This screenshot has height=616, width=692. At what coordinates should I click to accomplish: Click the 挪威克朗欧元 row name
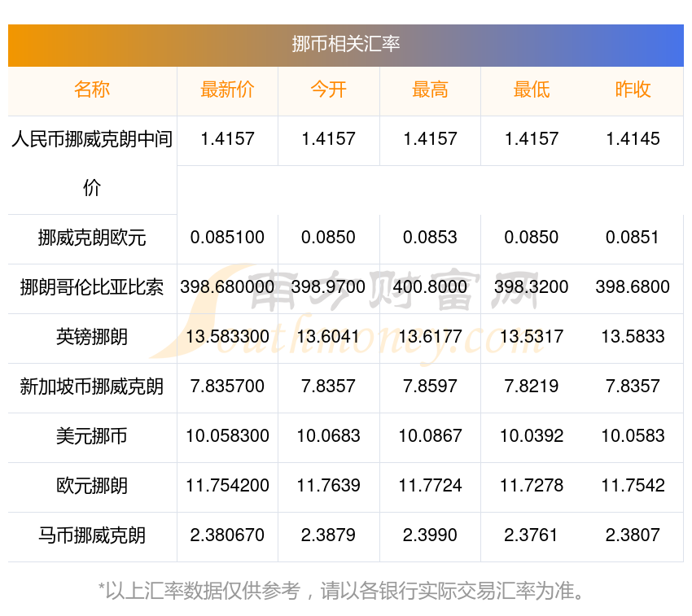(x=92, y=238)
